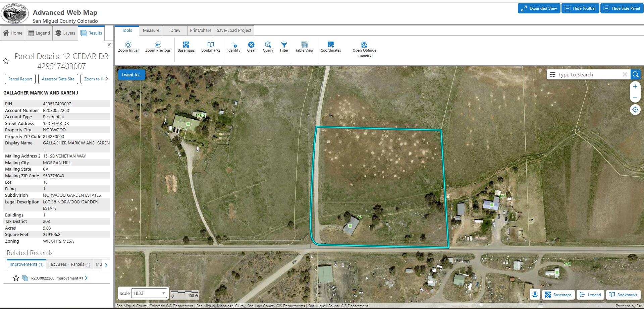Image resolution: width=644 pixels, height=309 pixels.
Task: Open the Bookmarks tool in the toolbar
Action: (211, 47)
